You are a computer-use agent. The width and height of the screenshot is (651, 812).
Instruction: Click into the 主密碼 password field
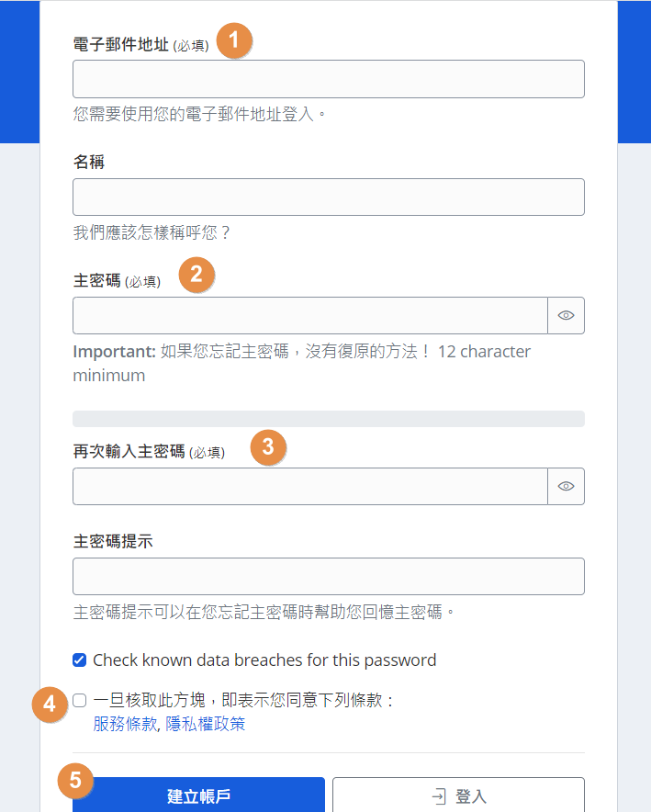pos(310,315)
